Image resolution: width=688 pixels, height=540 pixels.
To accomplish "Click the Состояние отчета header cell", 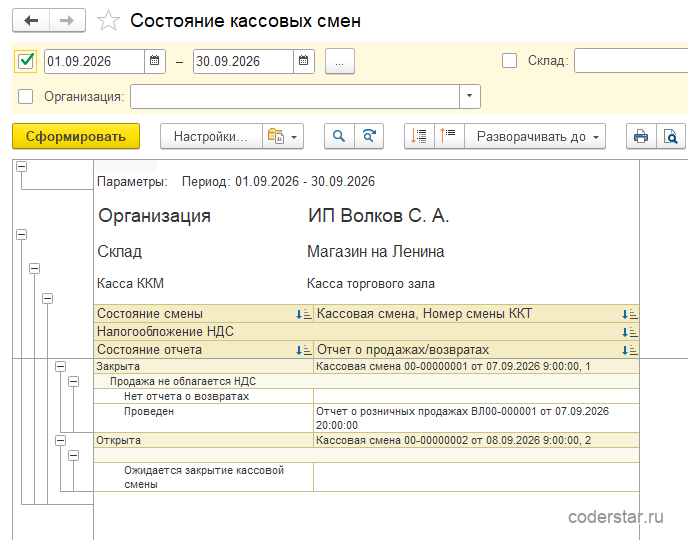I will coord(204,350).
